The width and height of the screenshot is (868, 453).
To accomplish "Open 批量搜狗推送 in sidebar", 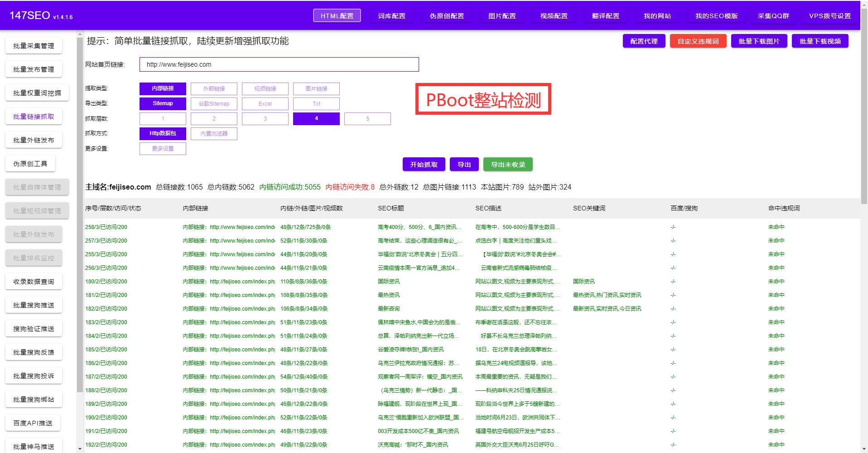I will (34, 305).
